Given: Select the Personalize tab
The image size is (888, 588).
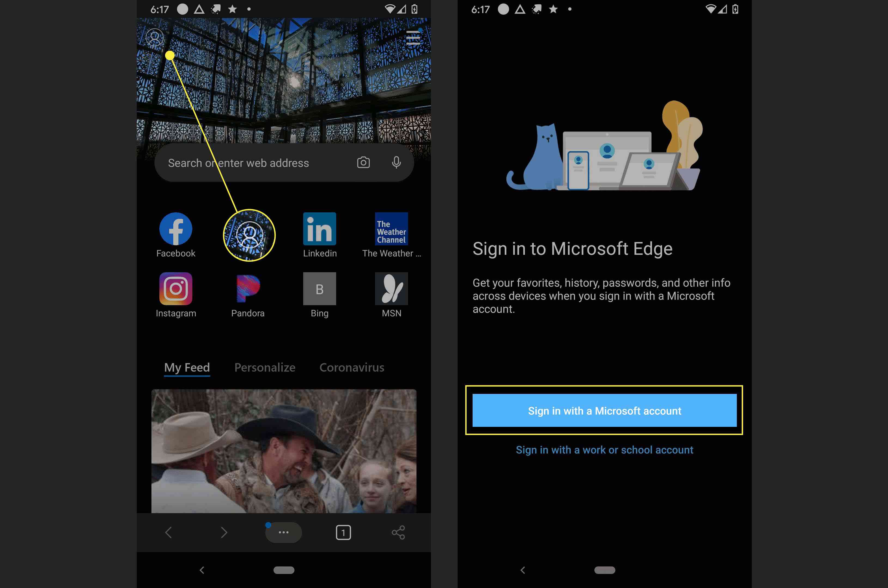Looking at the screenshot, I should tap(265, 367).
